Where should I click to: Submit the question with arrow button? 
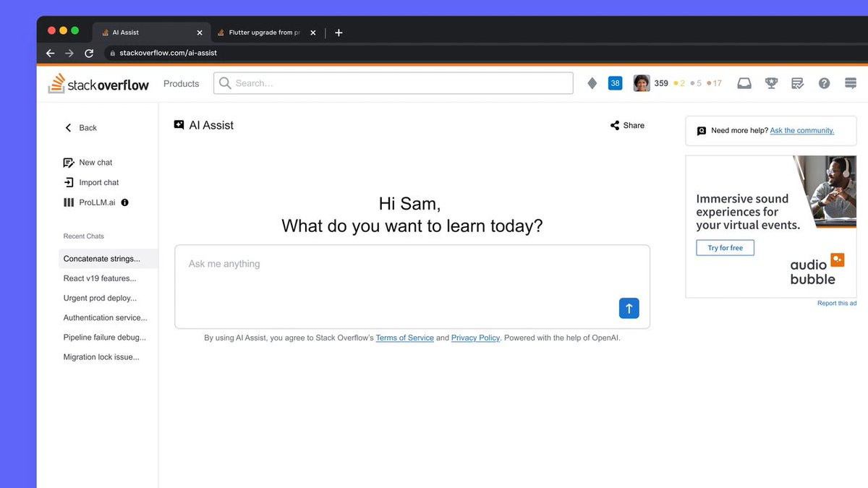pyautogui.click(x=629, y=309)
